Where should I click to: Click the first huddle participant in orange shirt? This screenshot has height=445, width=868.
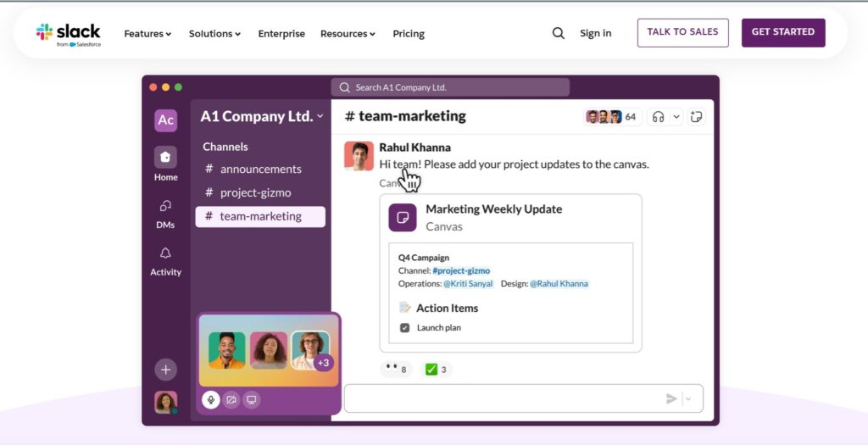(x=226, y=350)
